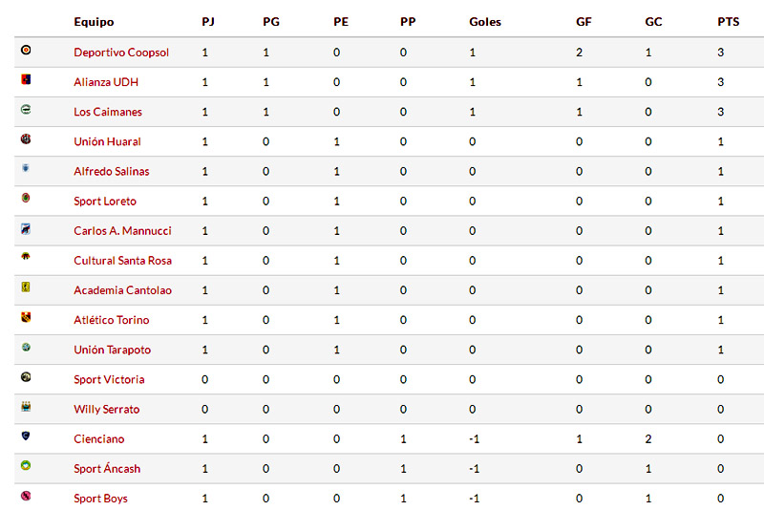Click the Goles column header
This screenshot has width=764, height=532.
point(485,22)
